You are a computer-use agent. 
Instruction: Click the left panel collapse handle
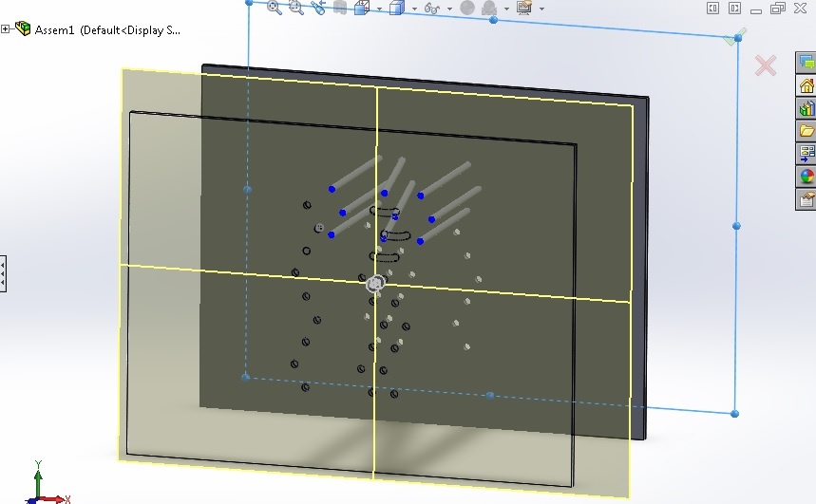(x=3, y=273)
